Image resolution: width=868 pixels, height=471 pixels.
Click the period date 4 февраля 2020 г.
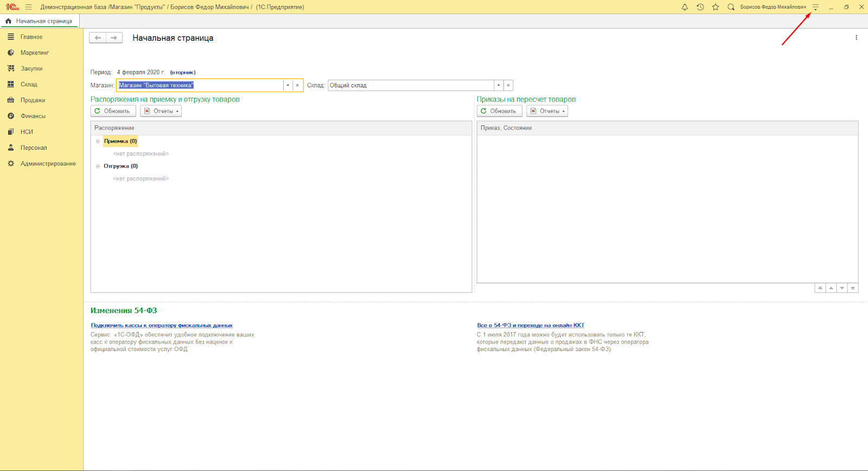tap(141, 72)
